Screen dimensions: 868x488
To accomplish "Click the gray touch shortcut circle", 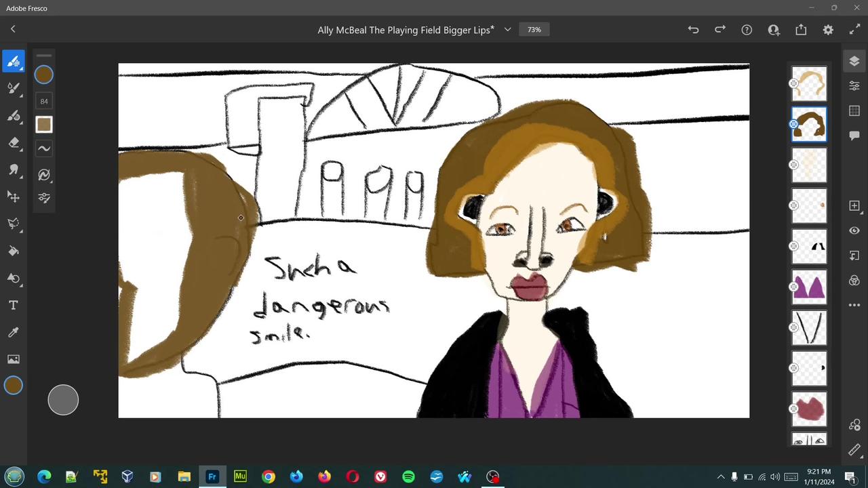I will click(63, 400).
